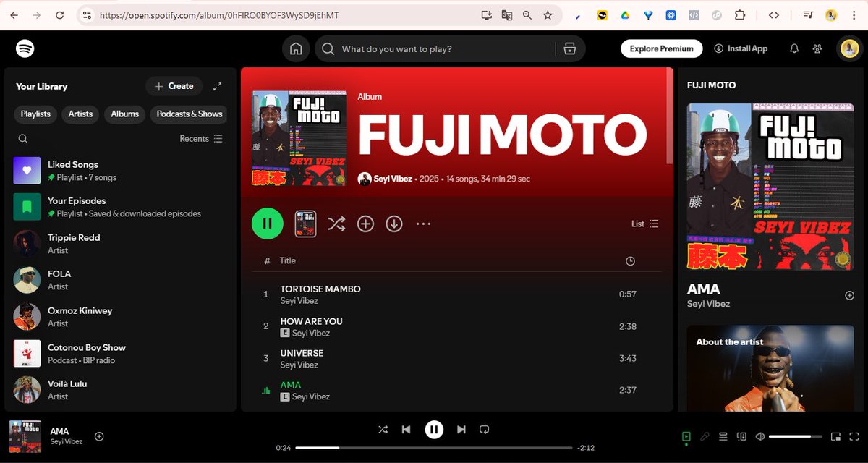
Task: Filter library by Artists
Action: [x=80, y=114]
